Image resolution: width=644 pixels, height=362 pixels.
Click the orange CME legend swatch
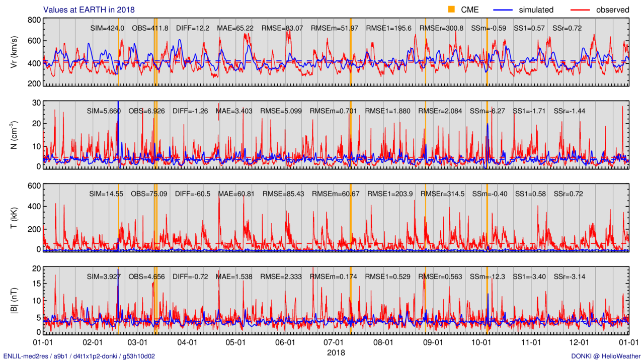tap(451, 9)
